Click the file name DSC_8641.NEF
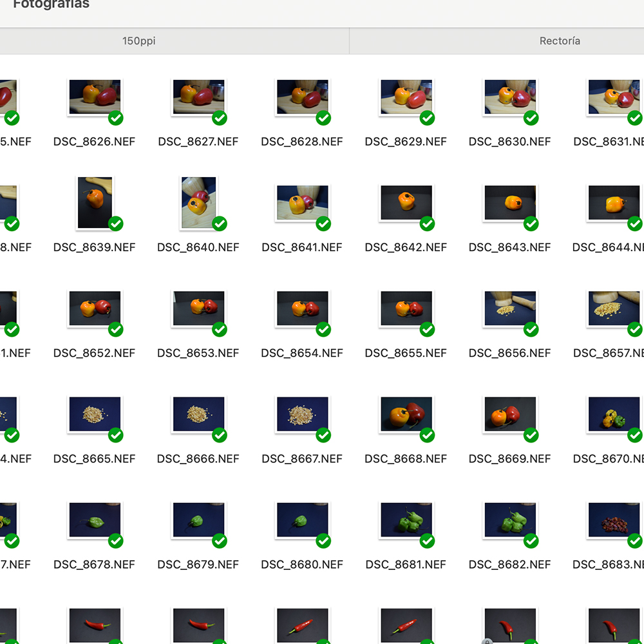 click(302, 247)
